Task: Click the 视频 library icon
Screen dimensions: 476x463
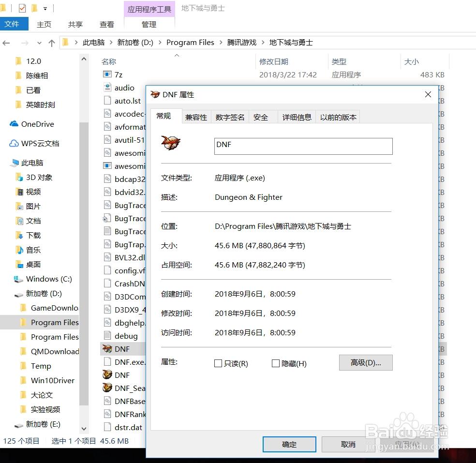Action: [x=19, y=192]
